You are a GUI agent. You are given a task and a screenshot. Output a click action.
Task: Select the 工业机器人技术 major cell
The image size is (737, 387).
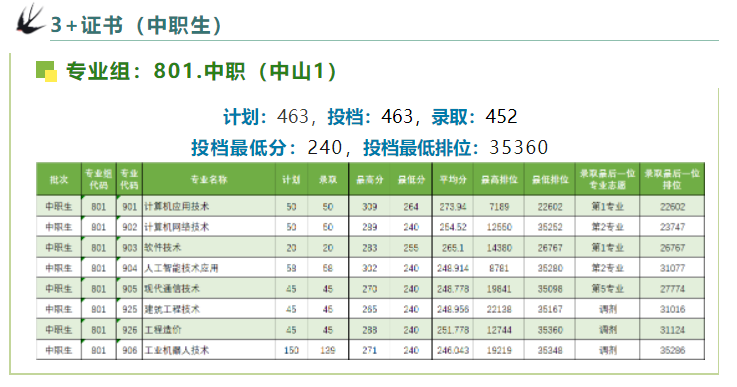pos(209,350)
